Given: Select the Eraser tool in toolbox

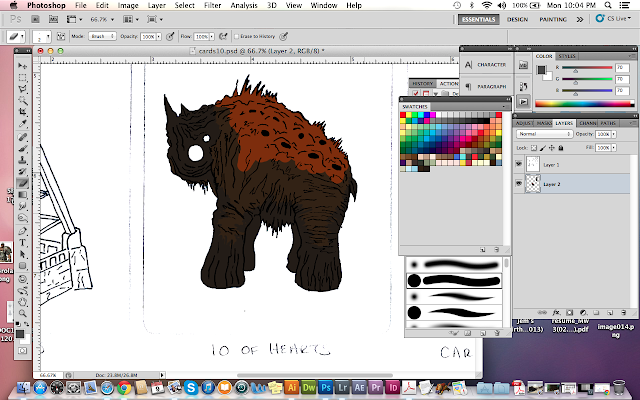Looking at the screenshot, I should (22, 183).
